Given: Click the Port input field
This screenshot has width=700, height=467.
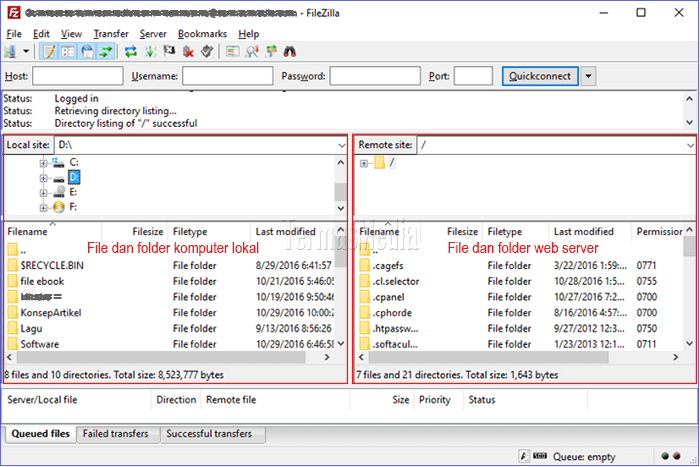Looking at the screenshot, I should pyautogui.click(x=473, y=76).
